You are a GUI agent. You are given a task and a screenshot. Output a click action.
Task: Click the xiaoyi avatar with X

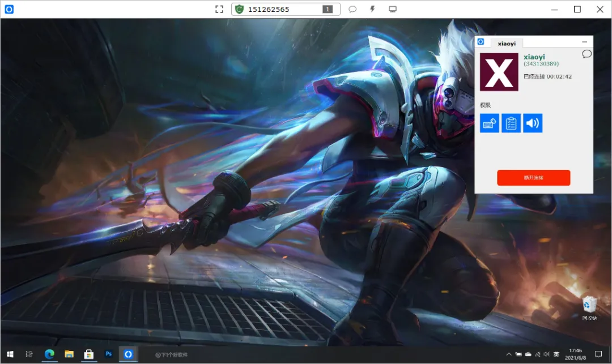499,72
